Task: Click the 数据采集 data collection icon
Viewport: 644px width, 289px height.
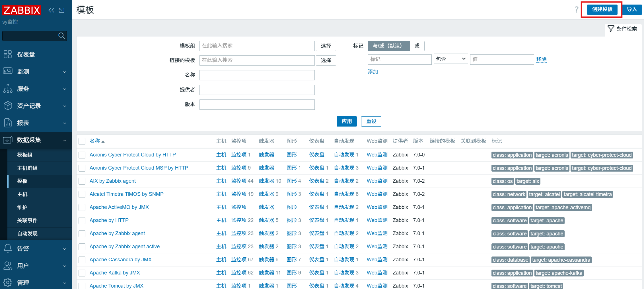Action: tap(8, 140)
